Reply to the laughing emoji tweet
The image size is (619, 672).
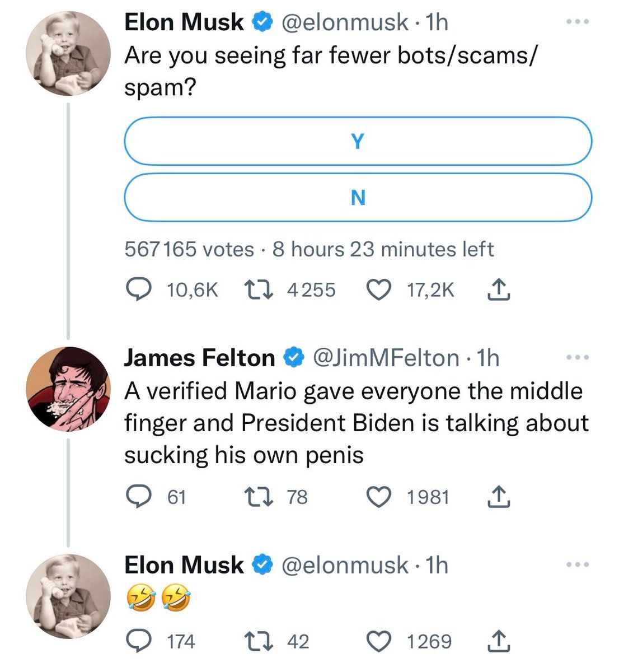tap(135, 641)
